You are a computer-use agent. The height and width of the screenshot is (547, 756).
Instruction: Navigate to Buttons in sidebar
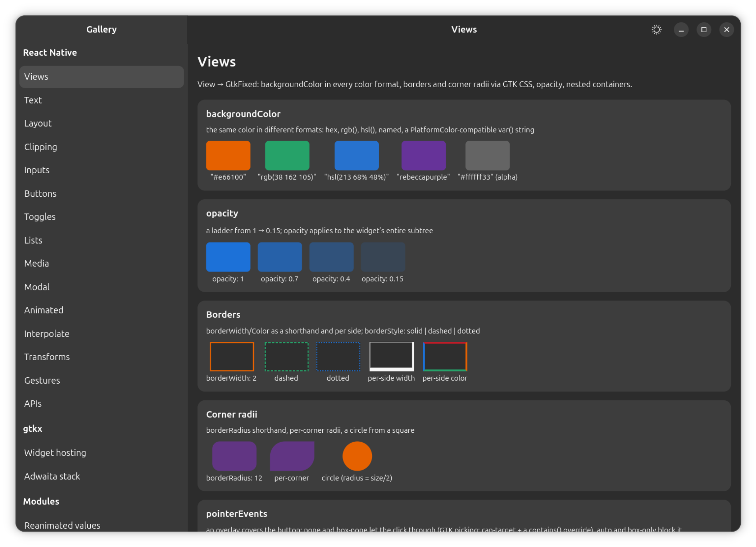pos(102,193)
